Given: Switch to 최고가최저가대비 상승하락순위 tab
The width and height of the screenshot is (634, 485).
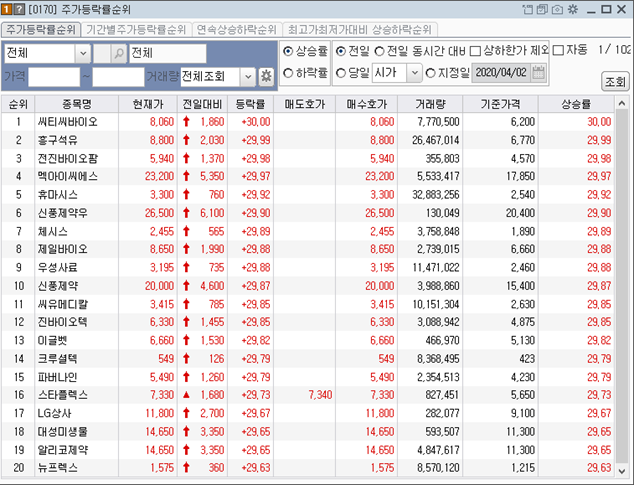Looking at the screenshot, I should [360, 30].
